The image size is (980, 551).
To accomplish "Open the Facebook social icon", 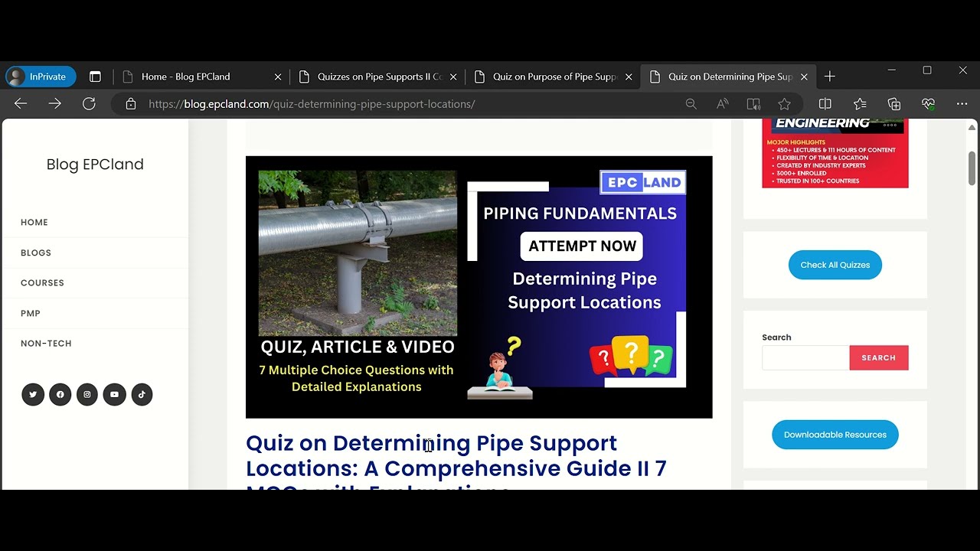I will 60,395.
